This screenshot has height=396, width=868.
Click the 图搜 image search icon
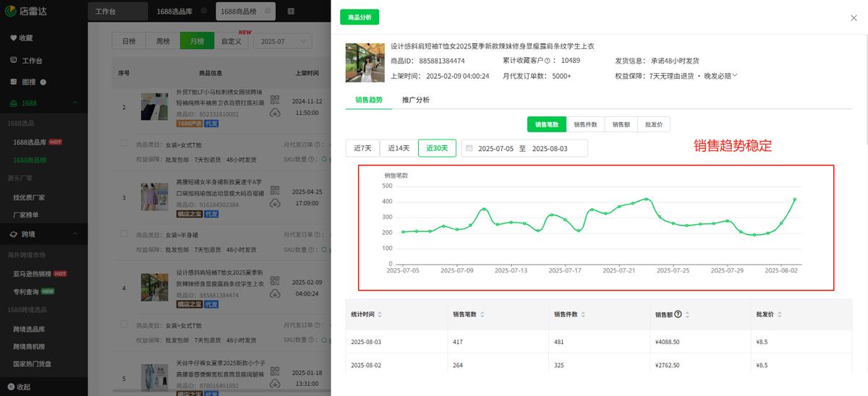tap(13, 82)
